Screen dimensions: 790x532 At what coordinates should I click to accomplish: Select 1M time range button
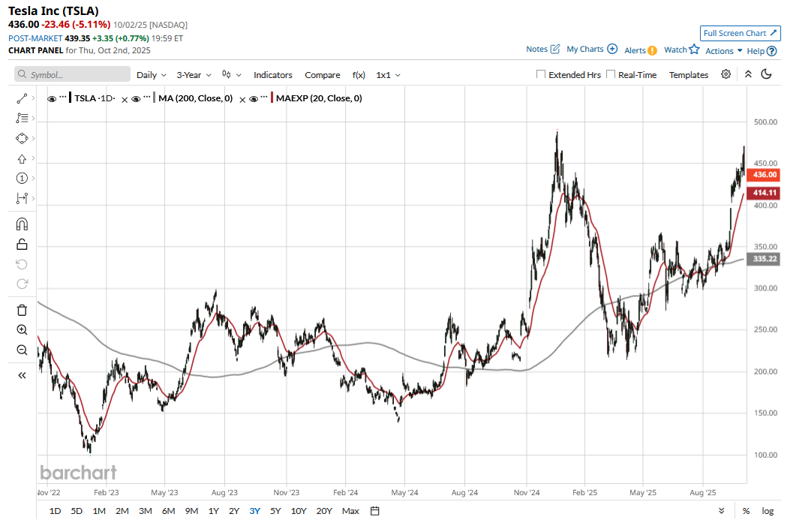click(99, 511)
